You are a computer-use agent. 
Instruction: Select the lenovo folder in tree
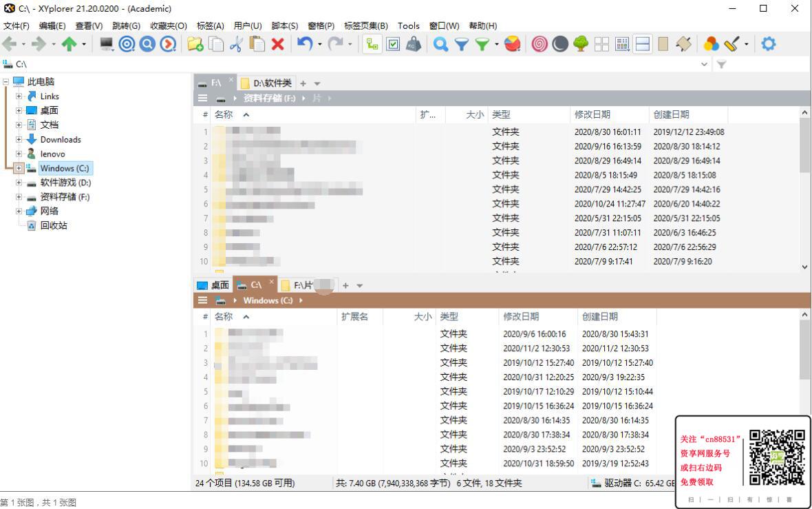[52, 154]
